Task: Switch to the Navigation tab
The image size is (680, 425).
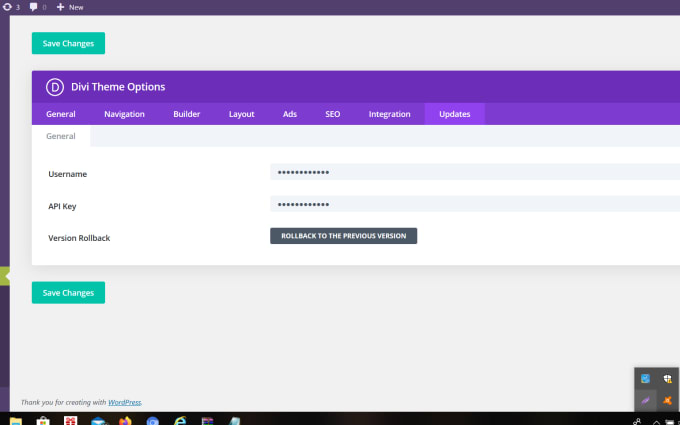Action: click(124, 114)
